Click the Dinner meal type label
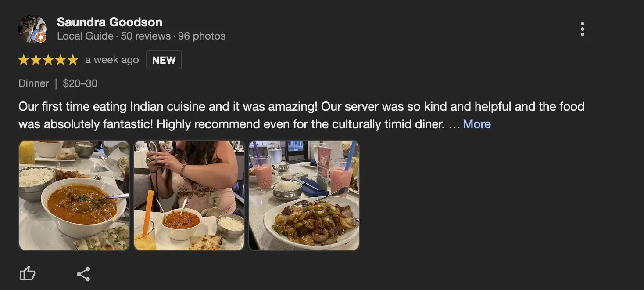 tap(34, 83)
